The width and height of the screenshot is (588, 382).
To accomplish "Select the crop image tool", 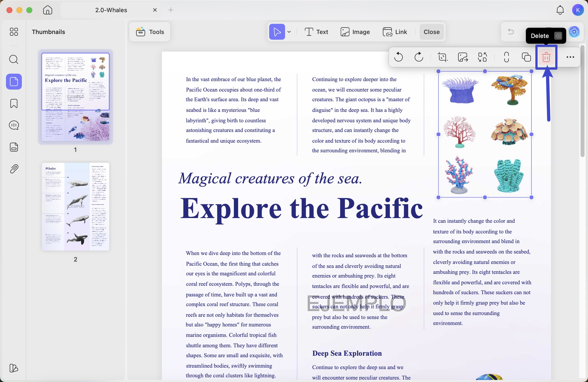I will (442, 57).
